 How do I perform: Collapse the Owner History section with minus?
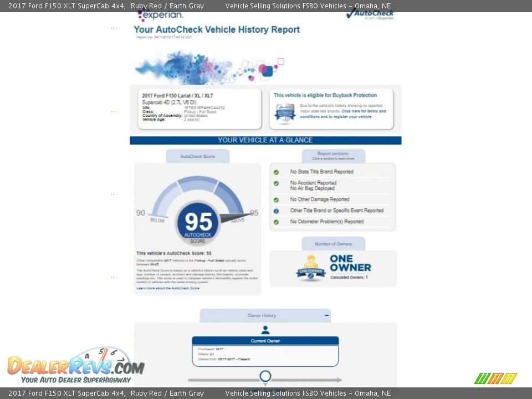(x=327, y=315)
